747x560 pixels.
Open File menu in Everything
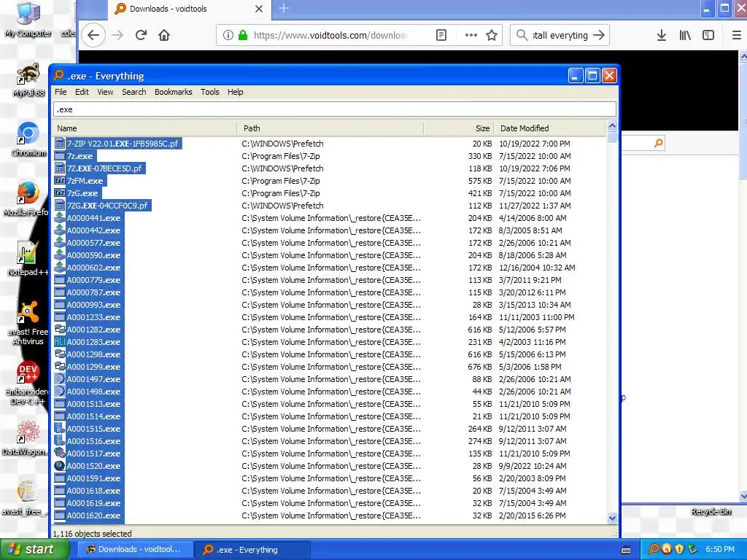click(x=61, y=92)
